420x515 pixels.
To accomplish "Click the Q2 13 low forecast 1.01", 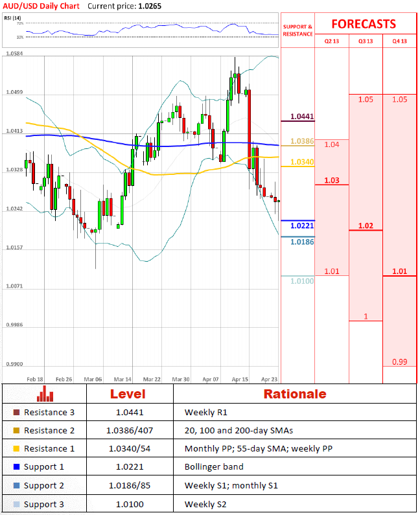I will [x=332, y=271].
